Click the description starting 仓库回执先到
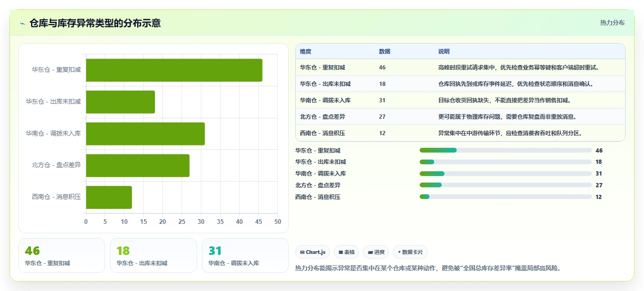 (x=516, y=84)
